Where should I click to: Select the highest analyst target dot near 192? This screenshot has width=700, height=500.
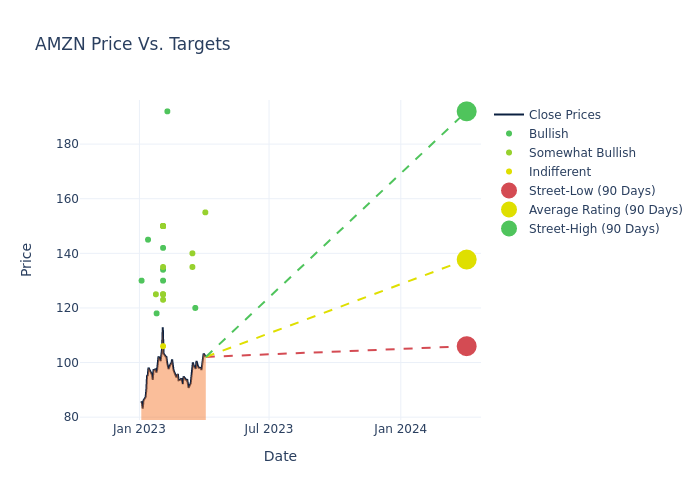(x=167, y=111)
